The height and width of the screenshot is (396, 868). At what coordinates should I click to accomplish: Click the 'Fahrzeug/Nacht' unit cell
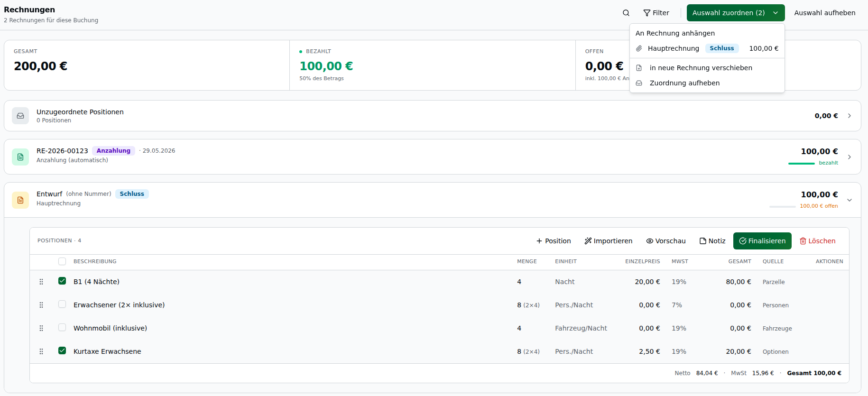pos(581,328)
